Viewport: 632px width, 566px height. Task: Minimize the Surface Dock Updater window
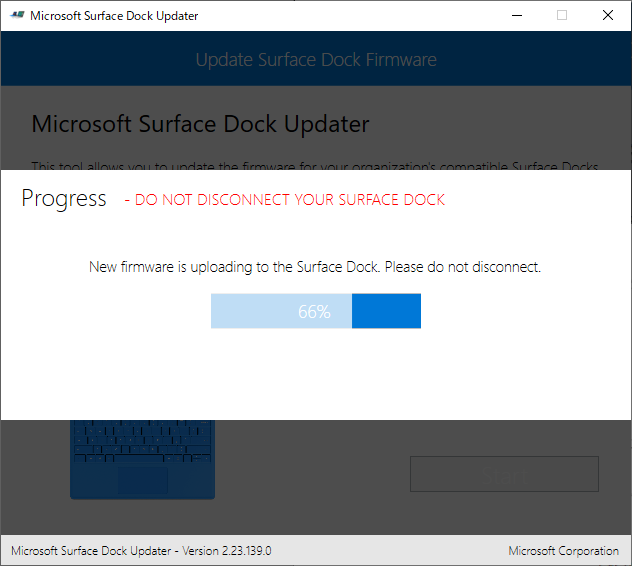(517, 15)
